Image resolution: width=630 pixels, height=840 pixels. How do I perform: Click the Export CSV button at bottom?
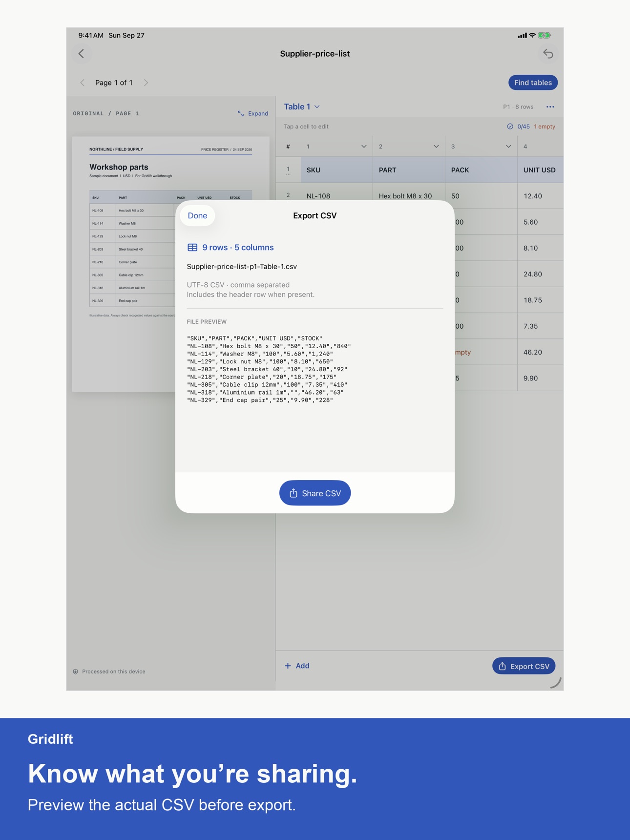[x=524, y=666]
